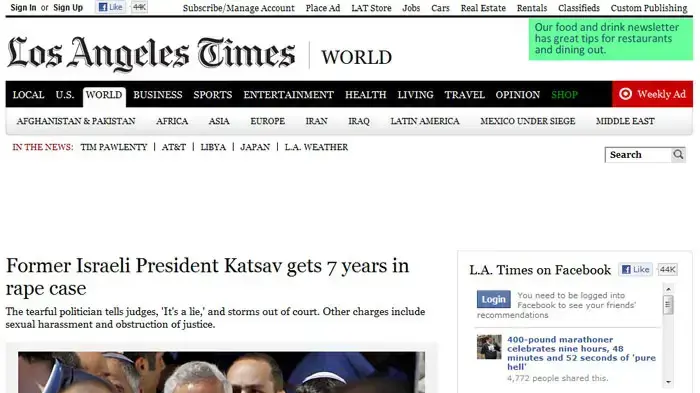Click Sign Up link
Image resolution: width=700 pixels, height=393 pixels.
coord(68,8)
